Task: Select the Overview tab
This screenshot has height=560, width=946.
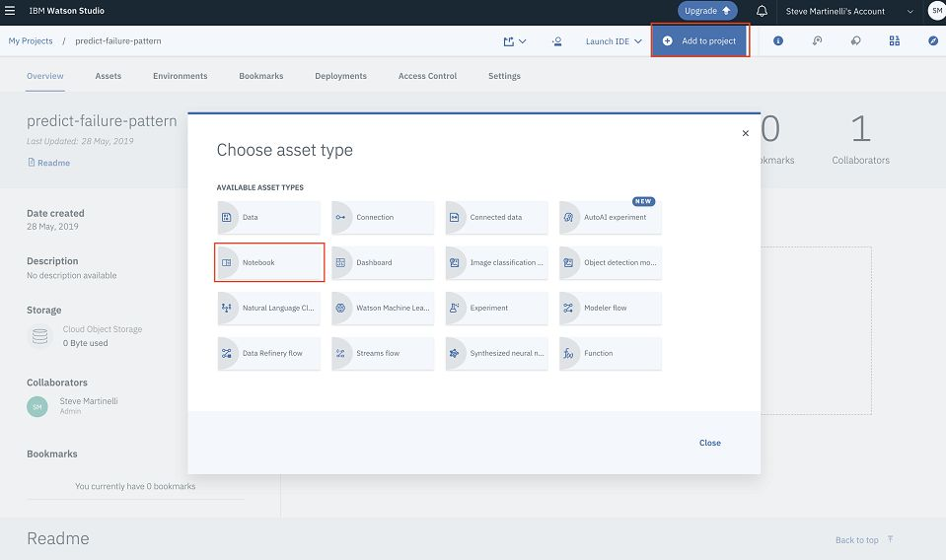Action: (45, 76)
